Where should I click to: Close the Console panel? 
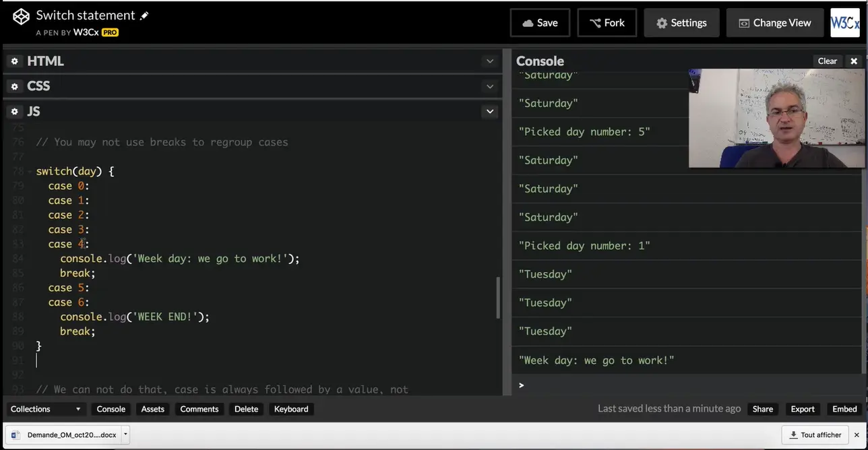click(854, 61)
